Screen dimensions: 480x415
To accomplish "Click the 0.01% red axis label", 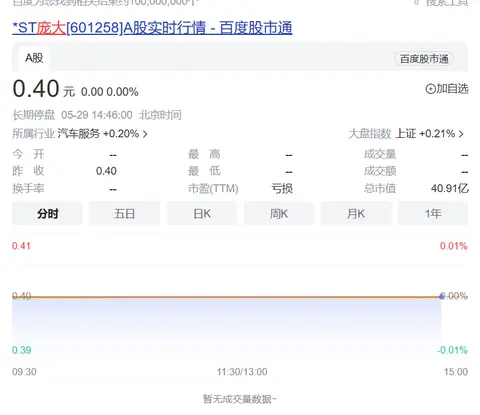I will point(454,246).
